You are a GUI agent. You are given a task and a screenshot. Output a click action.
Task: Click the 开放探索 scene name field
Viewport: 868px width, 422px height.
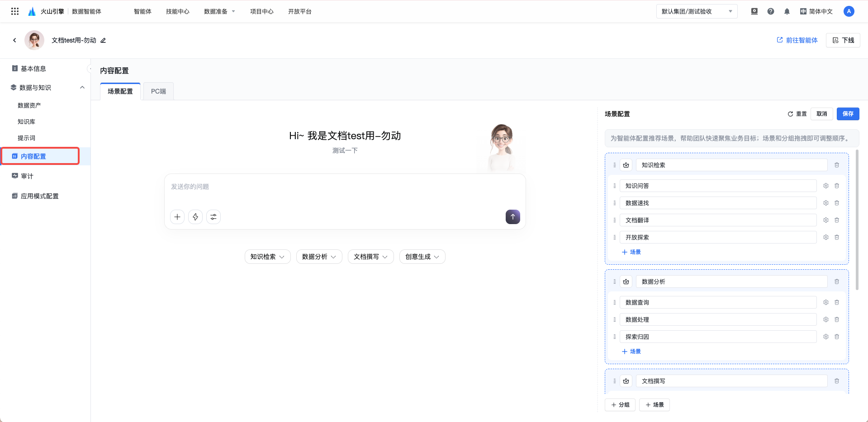(x=718, y=237)
